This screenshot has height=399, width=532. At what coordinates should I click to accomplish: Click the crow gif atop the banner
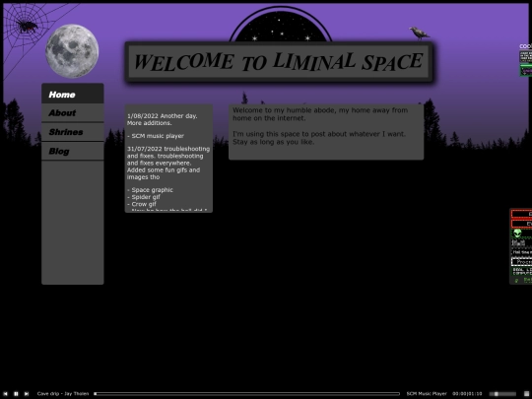420,33
